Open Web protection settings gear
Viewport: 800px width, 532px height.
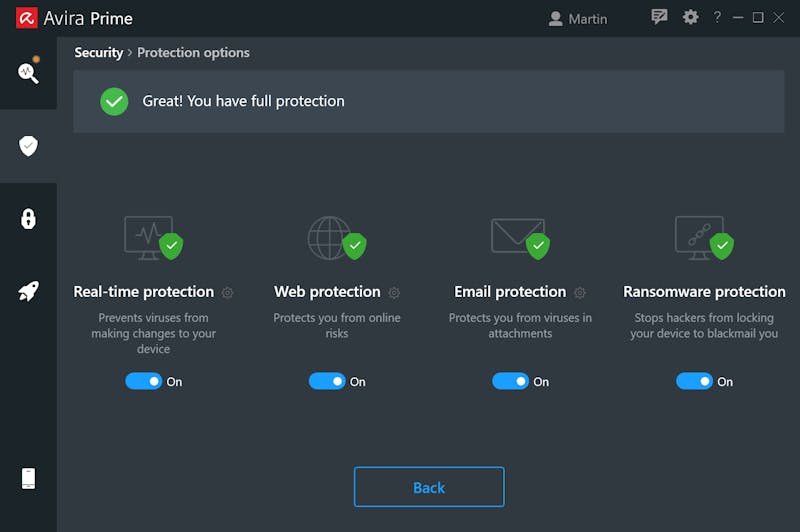pyautogui.click(x=394, y=292)
